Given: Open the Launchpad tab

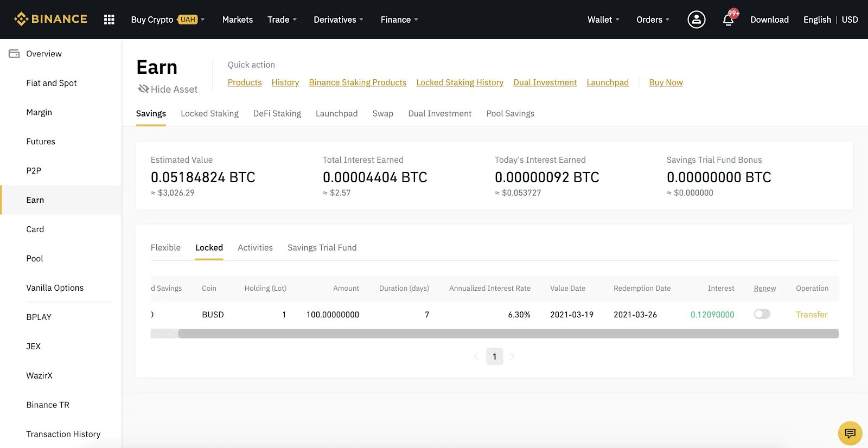Looking at the screenshot, I should coord(336,113).
